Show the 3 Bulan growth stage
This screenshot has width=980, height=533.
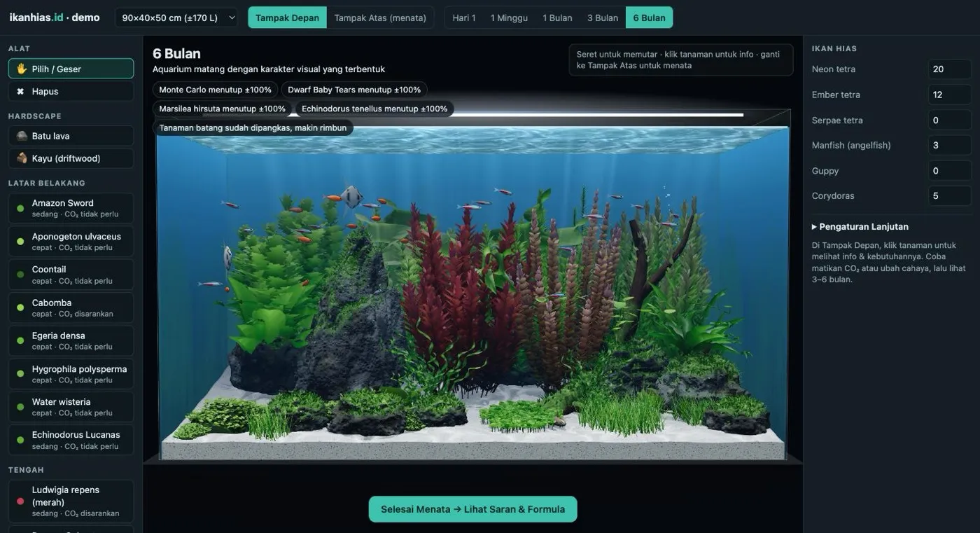click(x=603, y=18)
